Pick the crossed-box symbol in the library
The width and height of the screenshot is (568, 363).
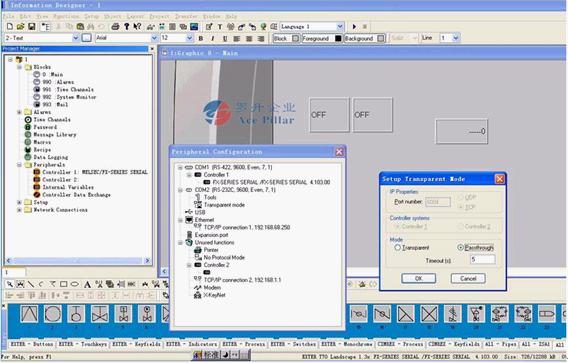point(429,314)
